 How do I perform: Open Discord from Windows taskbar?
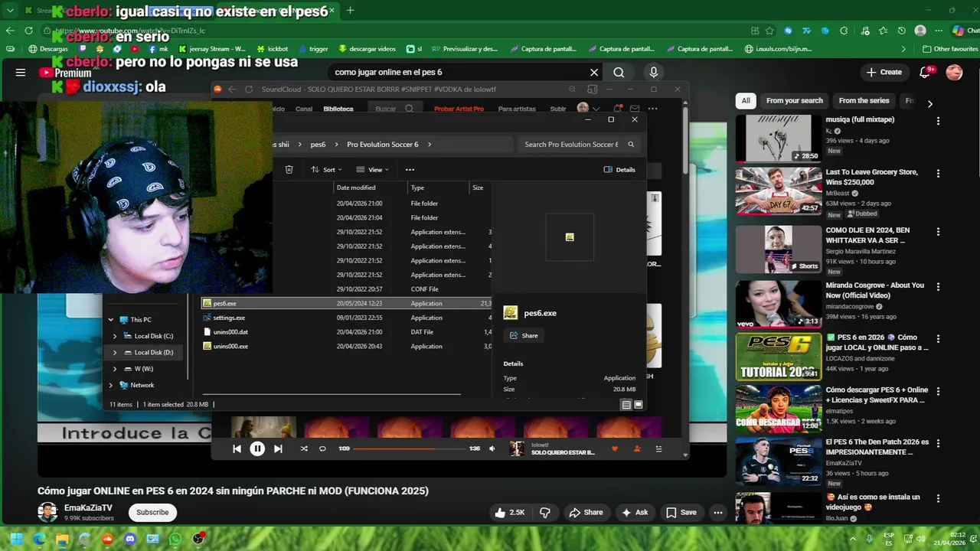[x=129, y=540]
